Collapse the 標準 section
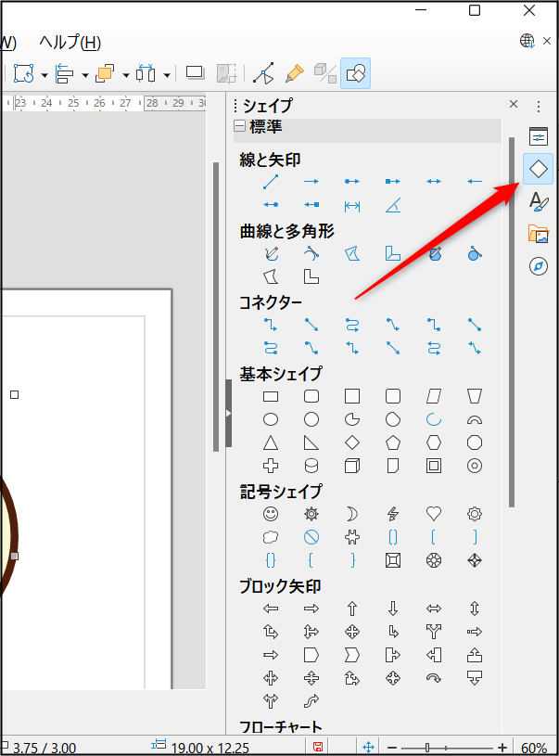Screen dimensions: 559x756 coord(239,126)
